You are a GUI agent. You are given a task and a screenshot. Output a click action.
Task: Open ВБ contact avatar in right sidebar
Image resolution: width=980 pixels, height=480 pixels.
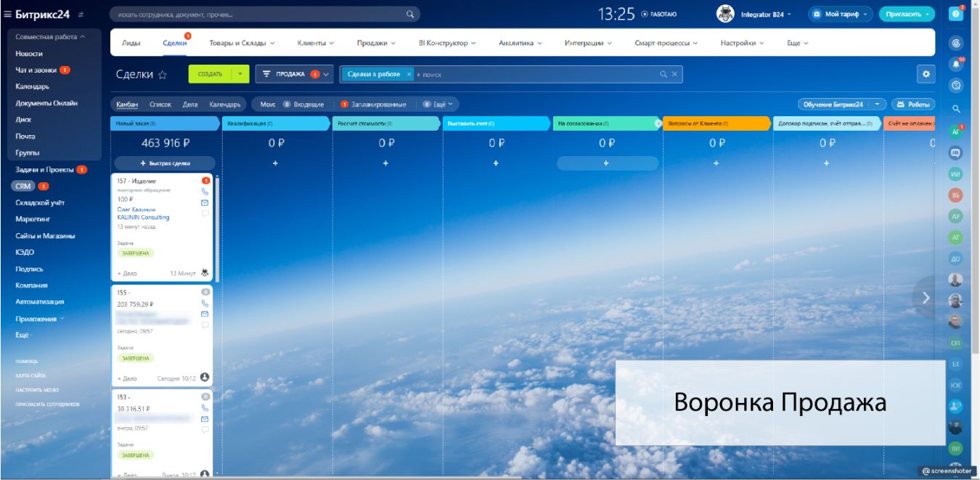956,195
